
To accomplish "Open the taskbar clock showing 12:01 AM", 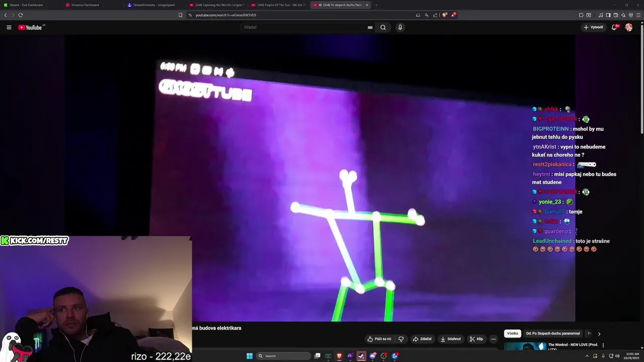I will [631, 356].
